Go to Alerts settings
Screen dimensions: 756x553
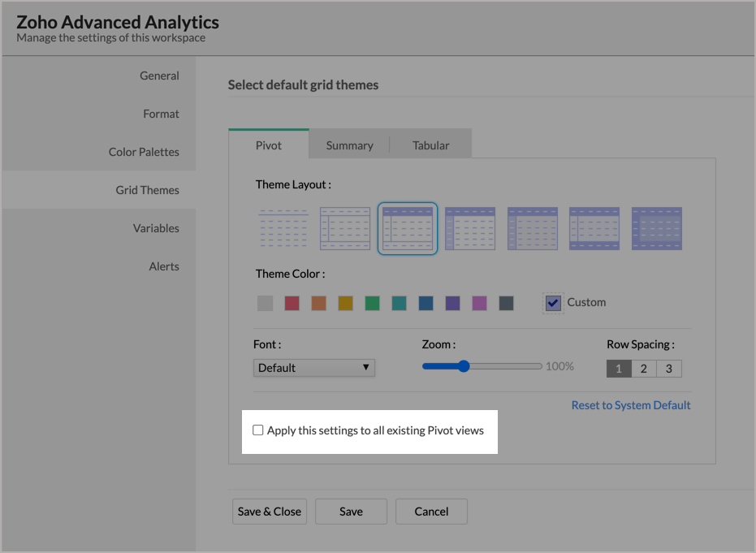(x=99, y=266)
